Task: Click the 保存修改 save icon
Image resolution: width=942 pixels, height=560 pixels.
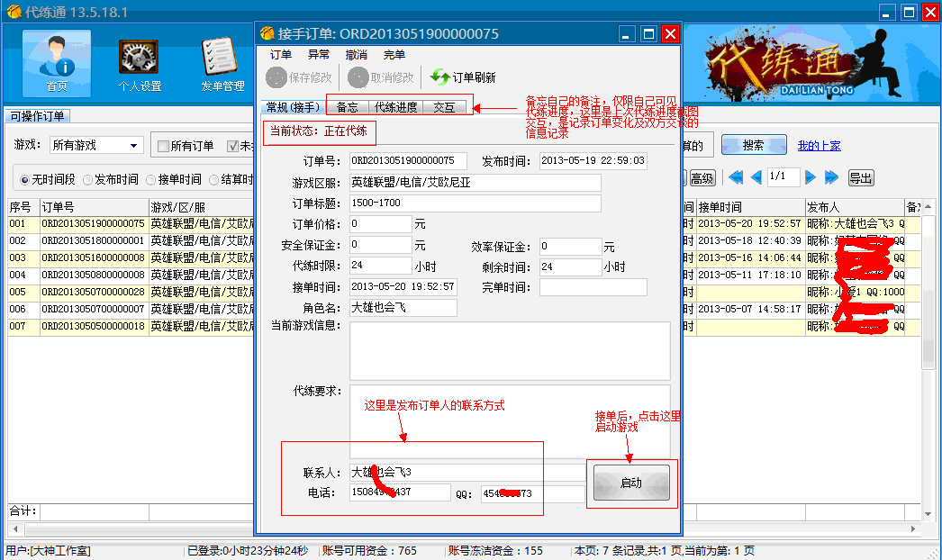Action: 296,76
